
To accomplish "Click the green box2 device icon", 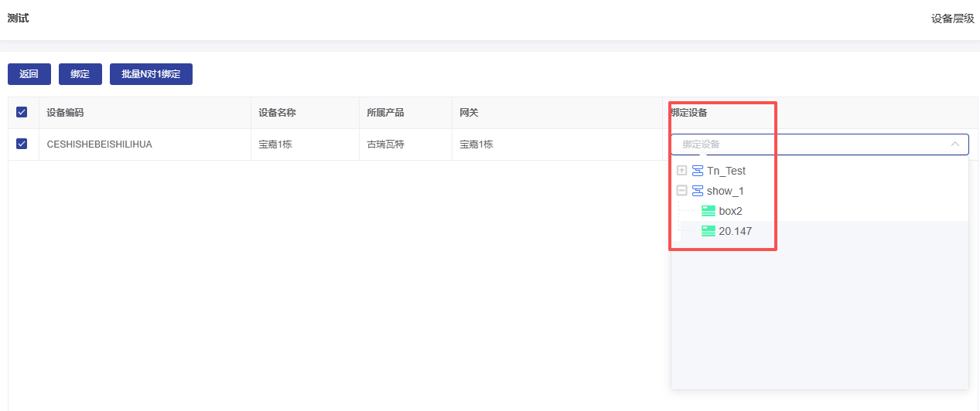I will (709, 211).
